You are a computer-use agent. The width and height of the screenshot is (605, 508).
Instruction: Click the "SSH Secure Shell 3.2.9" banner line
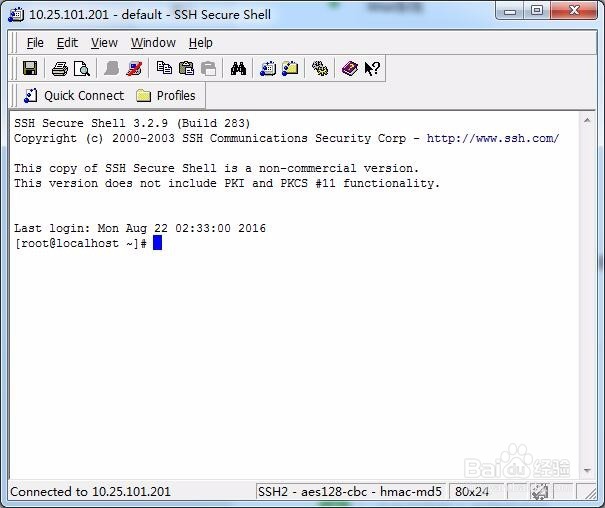pos(132,123)
